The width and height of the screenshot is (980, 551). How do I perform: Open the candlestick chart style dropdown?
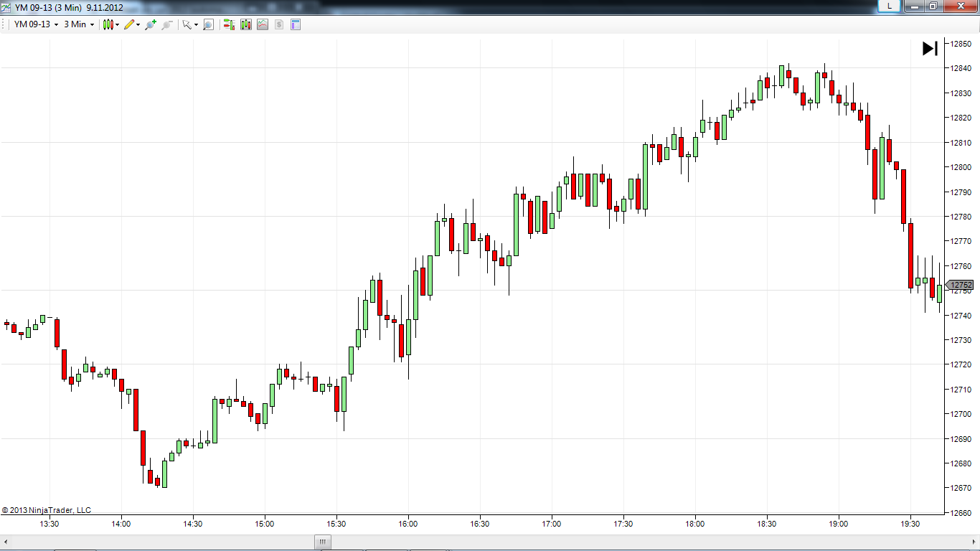110,24
